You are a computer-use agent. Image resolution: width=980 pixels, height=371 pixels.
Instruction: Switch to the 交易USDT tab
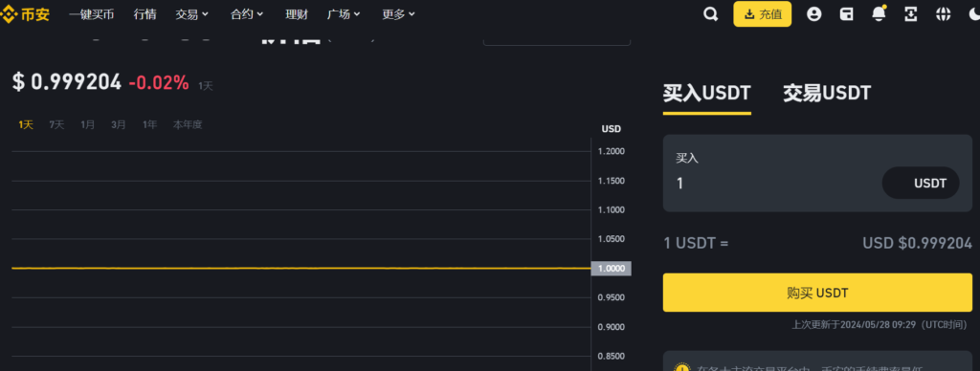pyautogui.click(x=827, y=94)
